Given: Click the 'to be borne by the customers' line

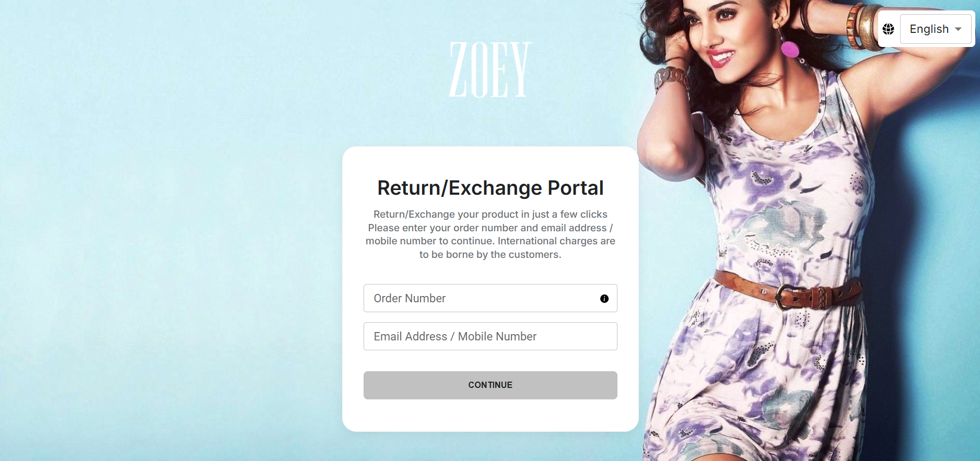Looking at the screenshot, I should [x=490, y=254].
